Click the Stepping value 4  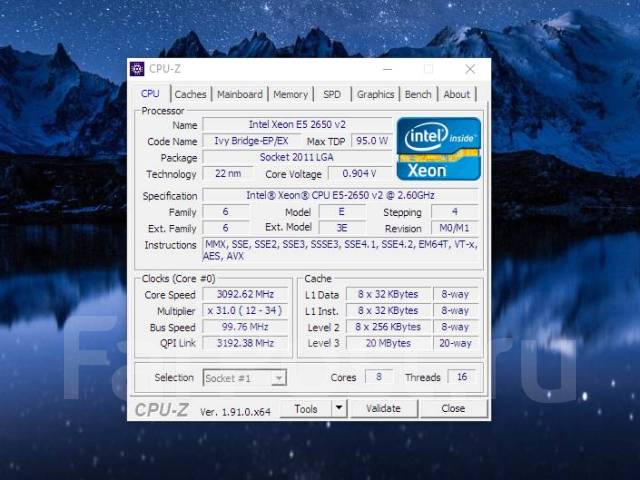point(455,211)
